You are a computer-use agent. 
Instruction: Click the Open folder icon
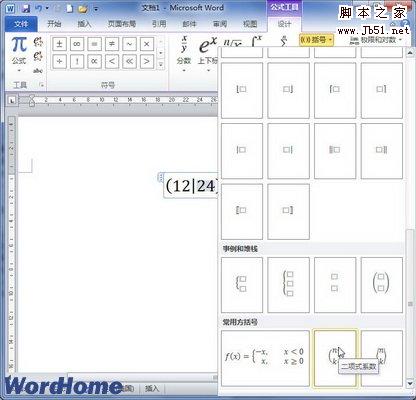pyautogui.click(x=82, y=9)
